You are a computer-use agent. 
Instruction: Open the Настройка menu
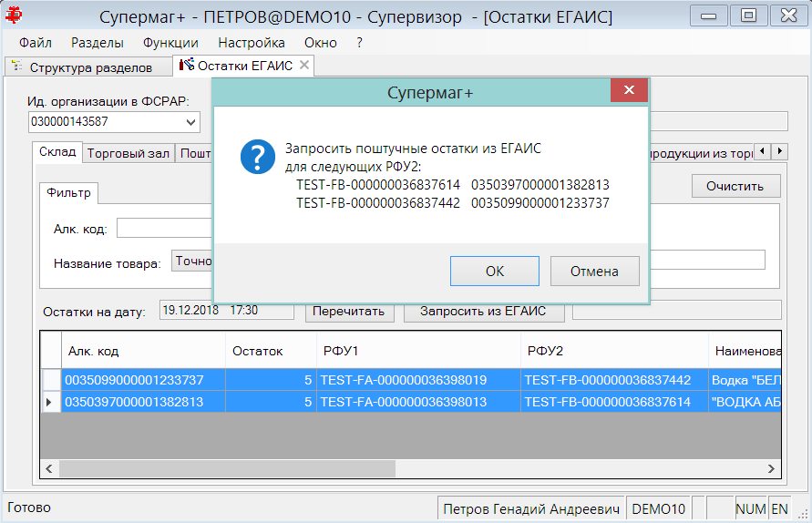click(252, 43)
